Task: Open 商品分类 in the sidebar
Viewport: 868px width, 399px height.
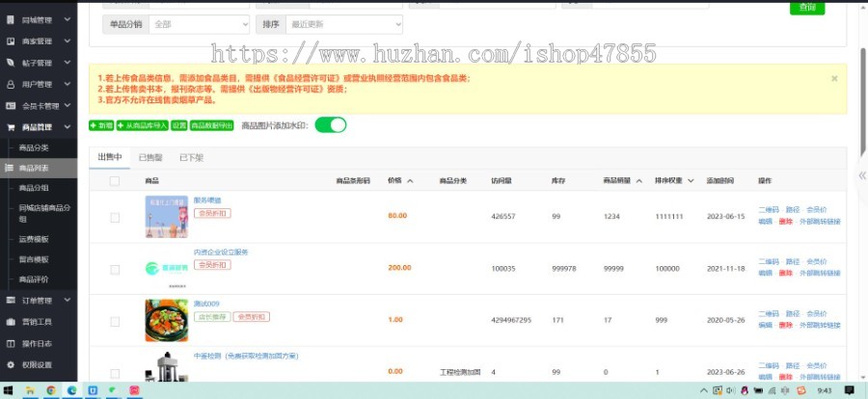Action: pyautogui.click(x=34, y=147)
